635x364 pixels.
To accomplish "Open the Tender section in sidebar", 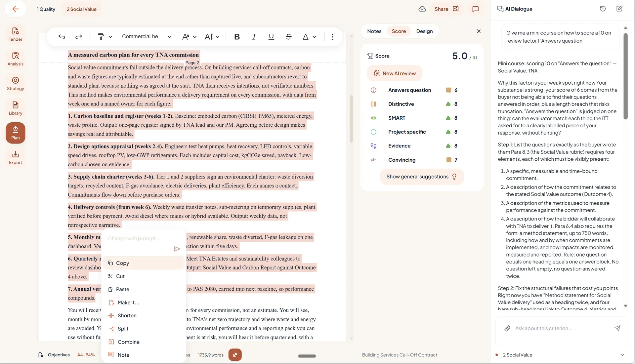I will click(x=16, y=34).
